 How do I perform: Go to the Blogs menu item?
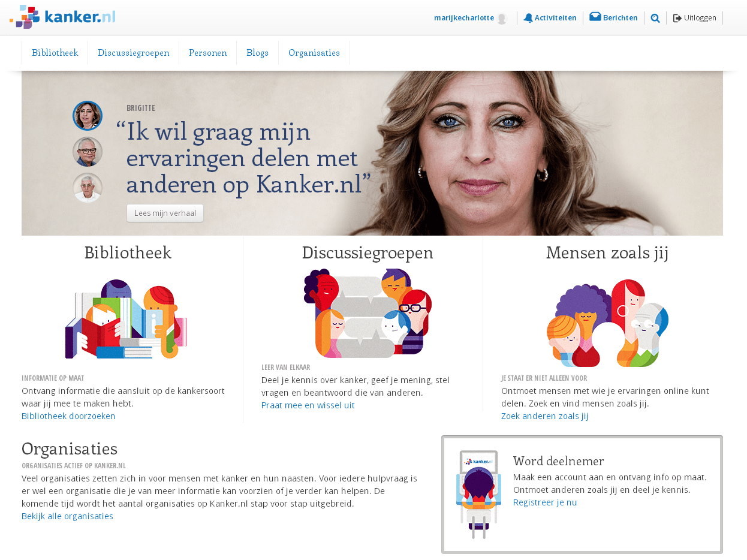pyautogui.click(x=258, y=53)
